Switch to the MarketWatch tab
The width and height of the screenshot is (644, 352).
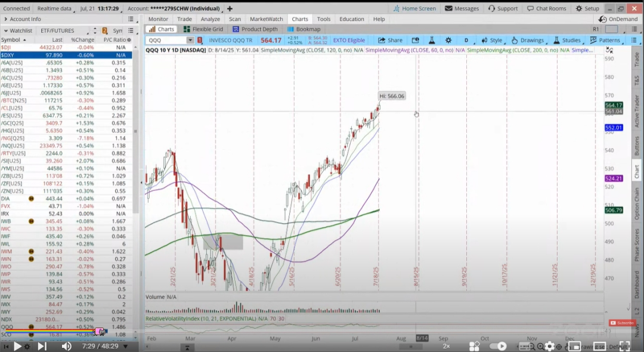coord(266,19)
